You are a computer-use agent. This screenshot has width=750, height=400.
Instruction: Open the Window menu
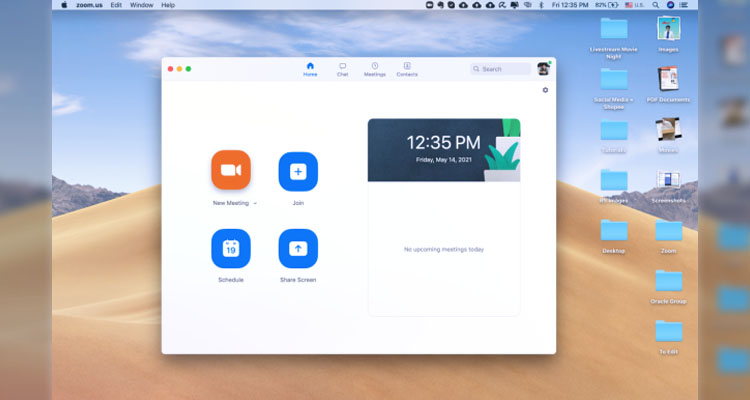point(142,5)
